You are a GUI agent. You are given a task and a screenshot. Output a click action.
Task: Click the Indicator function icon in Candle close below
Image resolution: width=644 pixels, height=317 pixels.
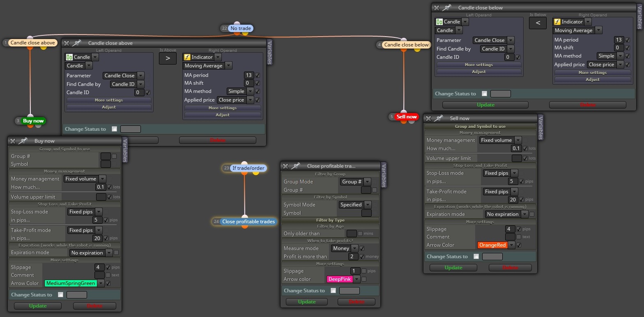pos(557,22)
